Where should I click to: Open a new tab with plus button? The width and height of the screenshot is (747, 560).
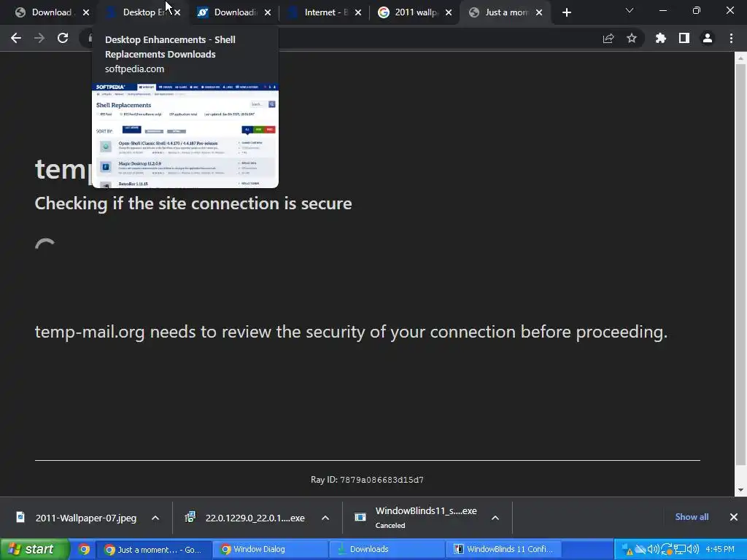tap(566, 12)
